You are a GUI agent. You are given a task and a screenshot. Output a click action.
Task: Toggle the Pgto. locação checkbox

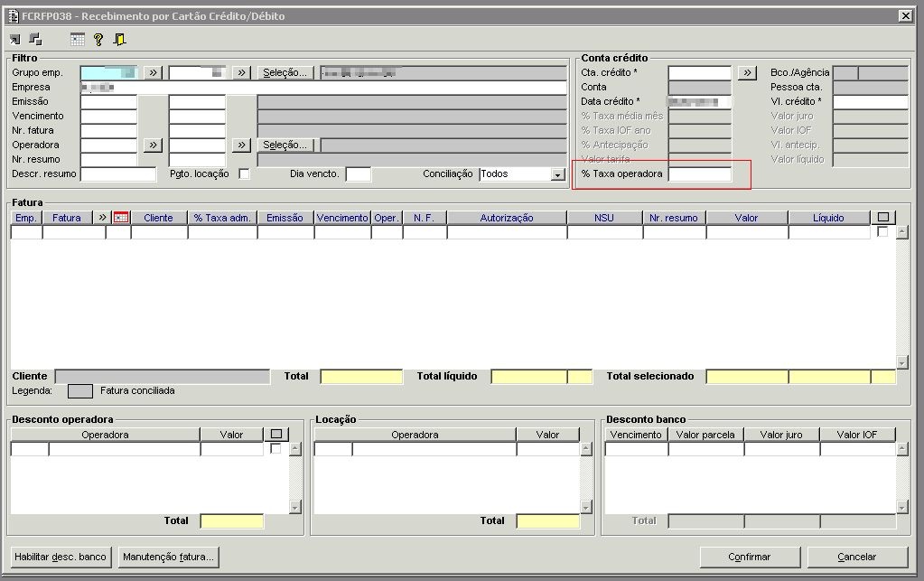point(244,173)
